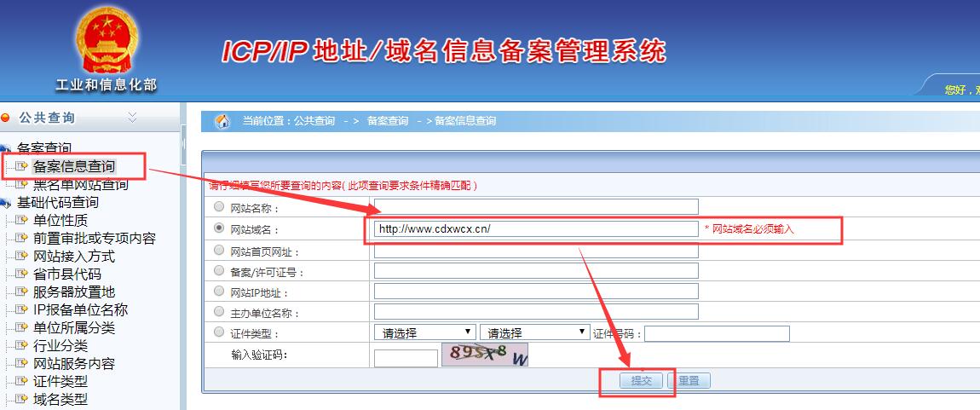Click the 基础代码查询 tree group label
The height and width of the screenshot is (410, 980).
point(57,203)
